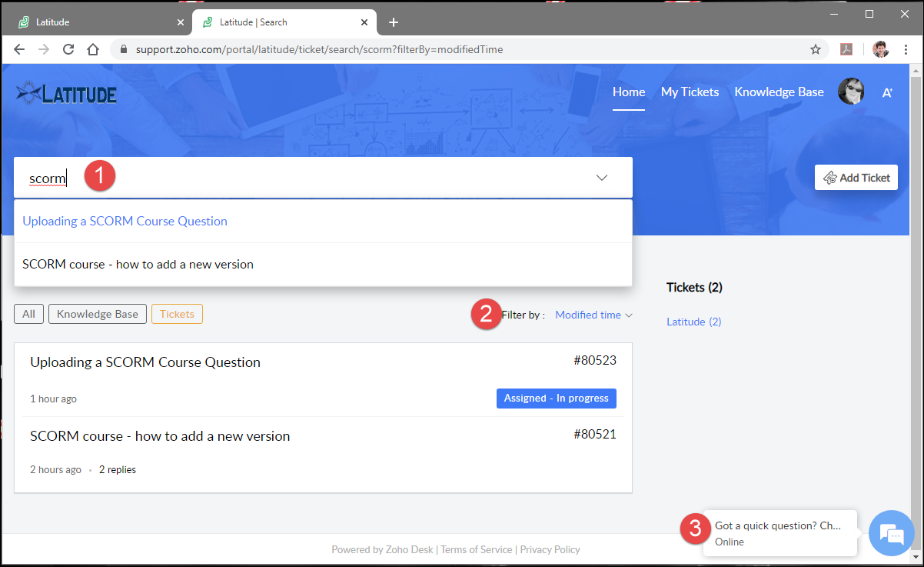Open the My Tickets nav item
Screen dimensions: 924x567
pos(690,92)
